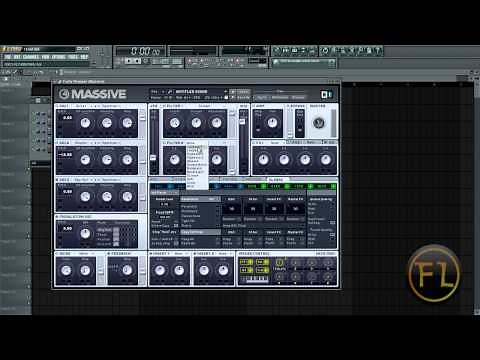The width and height of the screenshot is (480, 360).
Task: Open FL Studio CHANNELS menu
Action: (31, 57)
